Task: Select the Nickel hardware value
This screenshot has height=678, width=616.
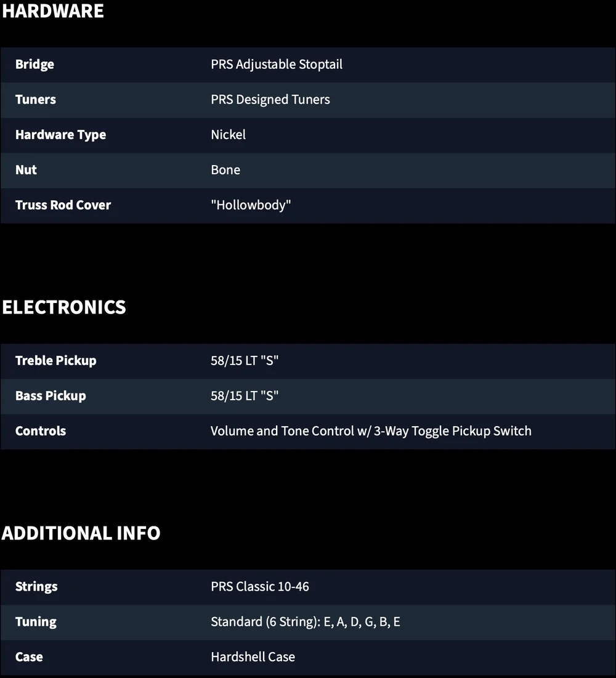Action: click(228, 134)
